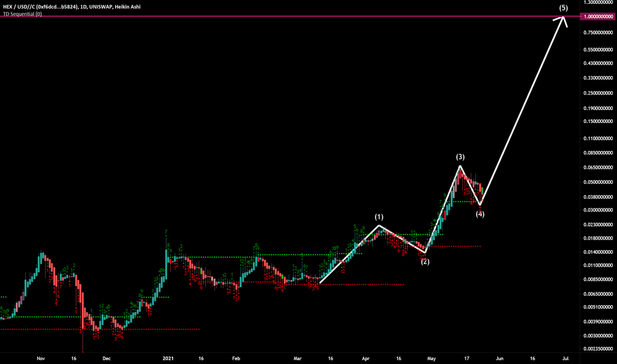Click the Apr date on time axis

365,359
